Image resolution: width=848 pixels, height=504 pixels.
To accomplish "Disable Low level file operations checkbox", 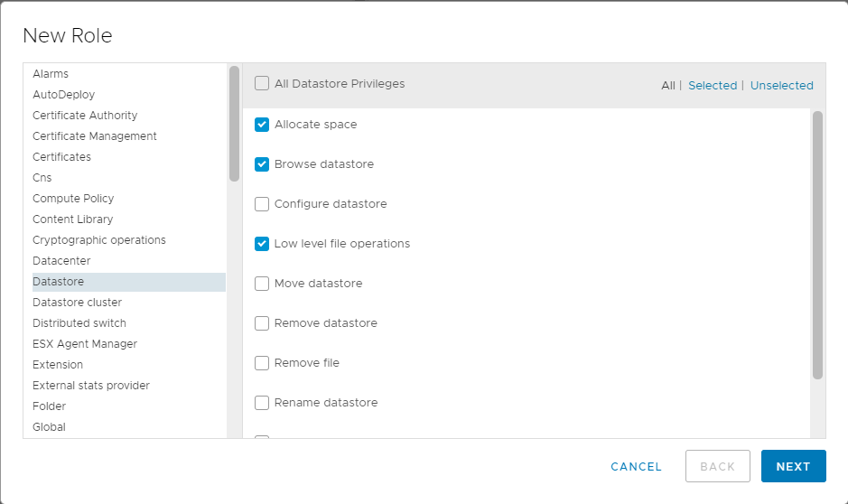I will click(262, 244).
